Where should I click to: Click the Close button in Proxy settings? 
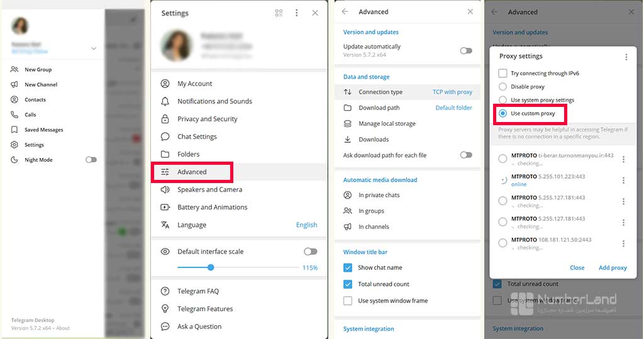coord(577,267)
